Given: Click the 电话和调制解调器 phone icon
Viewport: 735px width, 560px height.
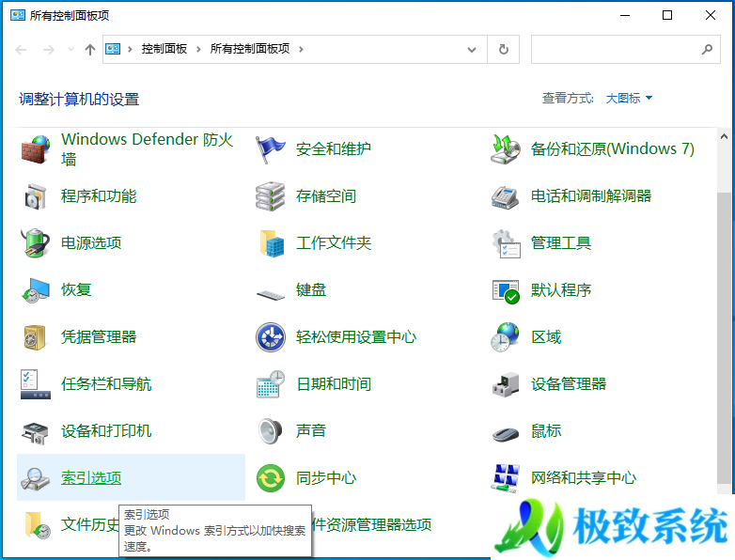Looking at the screenshot, I should [x=506, y=196].
